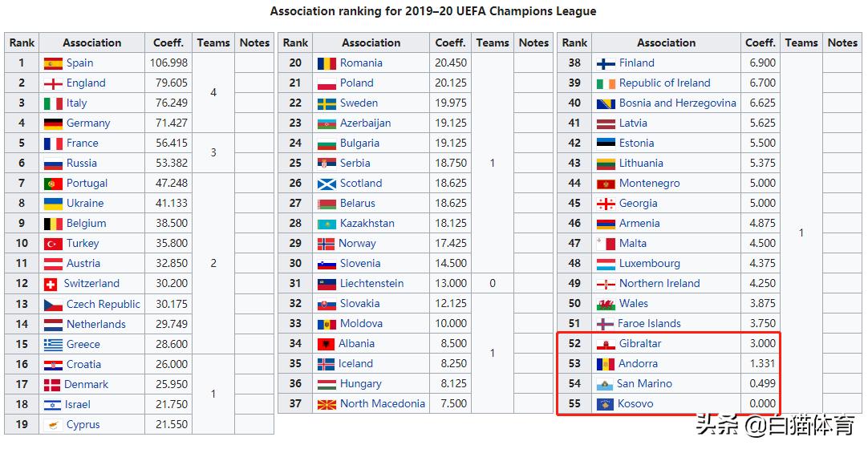Click the Albania flag icon
The height and width of the screenshot is (449, 868).
tap(327, 344)
